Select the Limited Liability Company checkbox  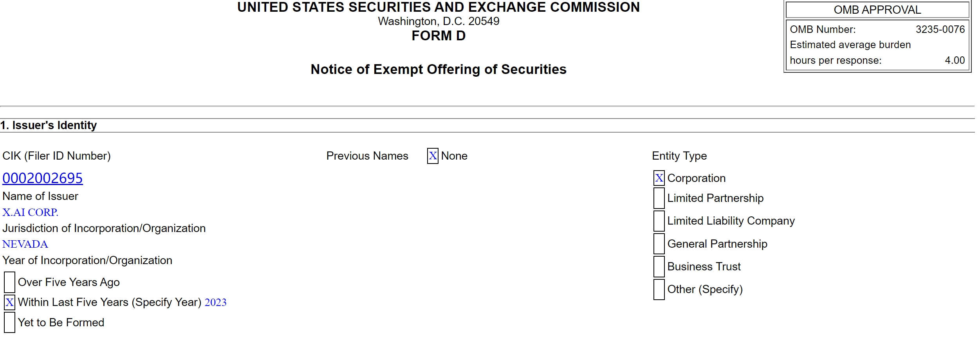click(659, 221)
